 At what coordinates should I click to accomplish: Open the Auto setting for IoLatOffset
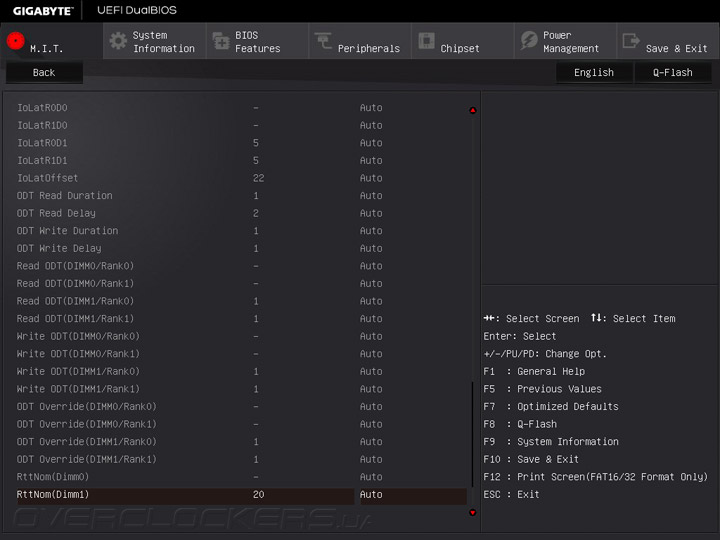tap(371, 178)
